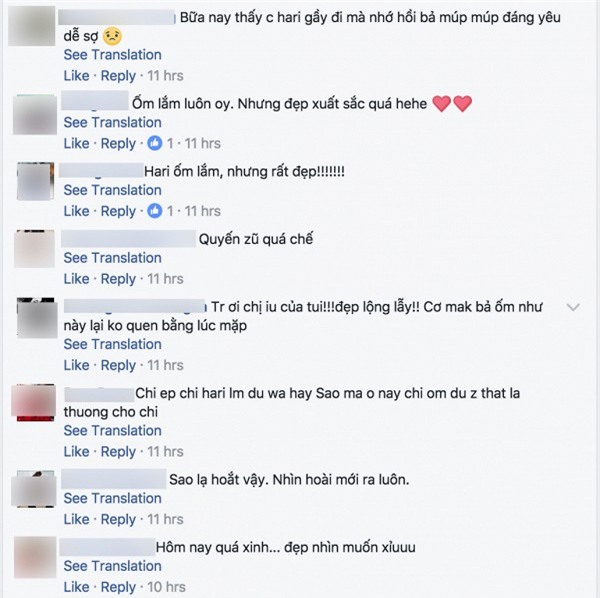The height and width of the screenshot is (598, 600).
Task: Translate the 'Hôm nay quá xinh' comment
Action: pos(112,566)
